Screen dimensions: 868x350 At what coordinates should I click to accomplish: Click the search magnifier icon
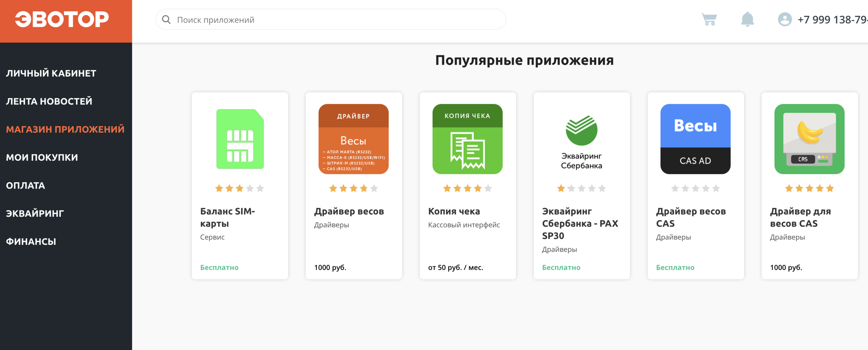(166, 20)
